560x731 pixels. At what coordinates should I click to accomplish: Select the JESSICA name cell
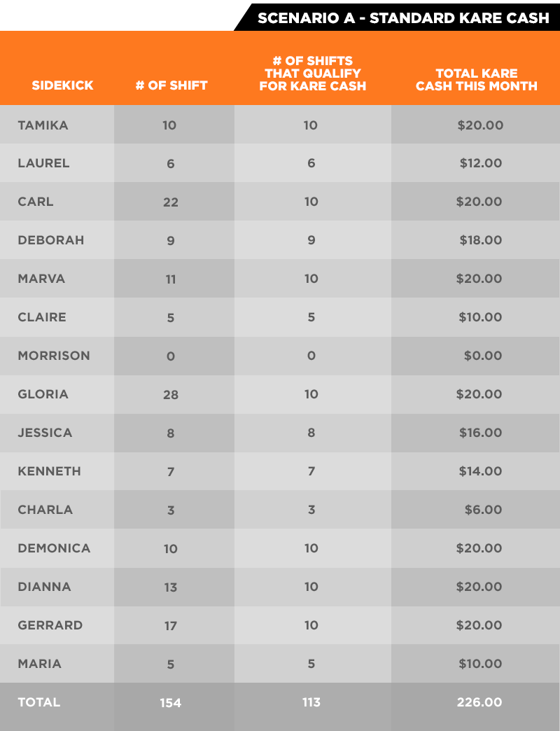(45, 433)
